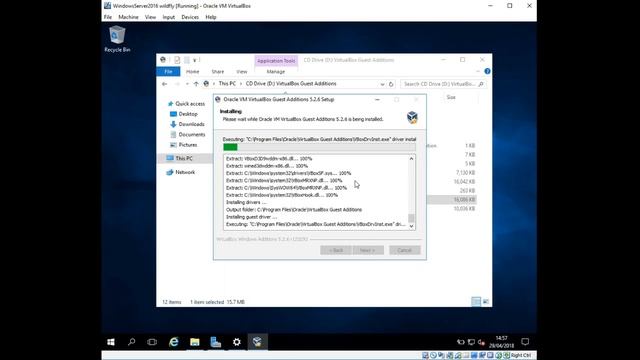Open Explorer address bar history dropdown
The image size is (640, 360).
tap(382, 84)
